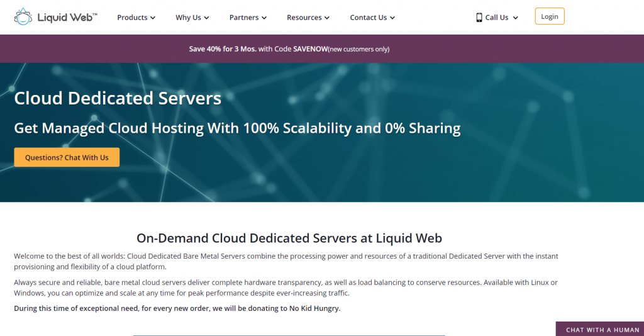
Task: Click the phone icon beside Call Us
Action: 479,17
